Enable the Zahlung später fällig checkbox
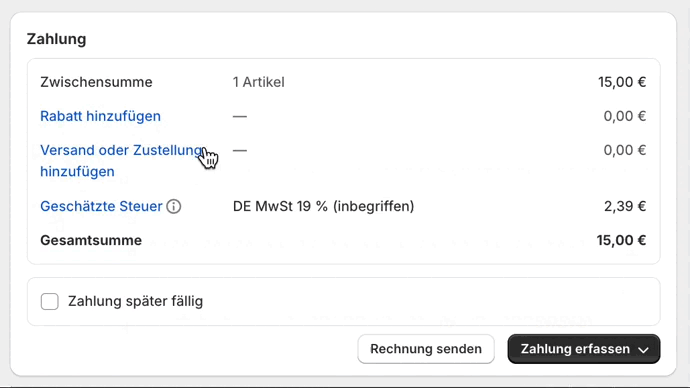The height and width of the screenshot is (388, 690). (x=50, y=302)
